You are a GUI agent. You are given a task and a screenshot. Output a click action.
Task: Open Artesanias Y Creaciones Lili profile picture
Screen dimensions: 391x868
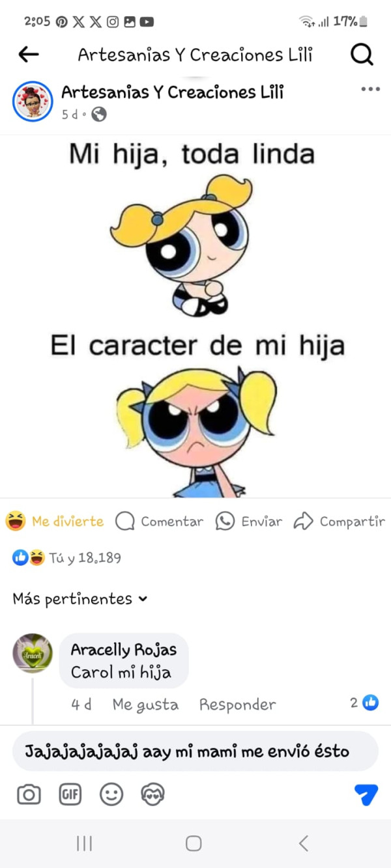[x=33, y=102]
